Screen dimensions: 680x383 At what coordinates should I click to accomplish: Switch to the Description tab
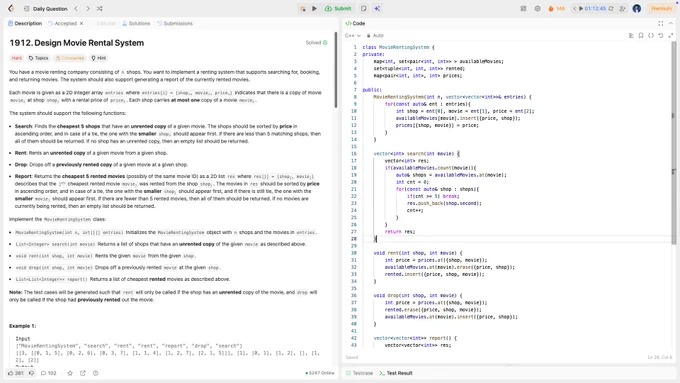click(25, 23)
